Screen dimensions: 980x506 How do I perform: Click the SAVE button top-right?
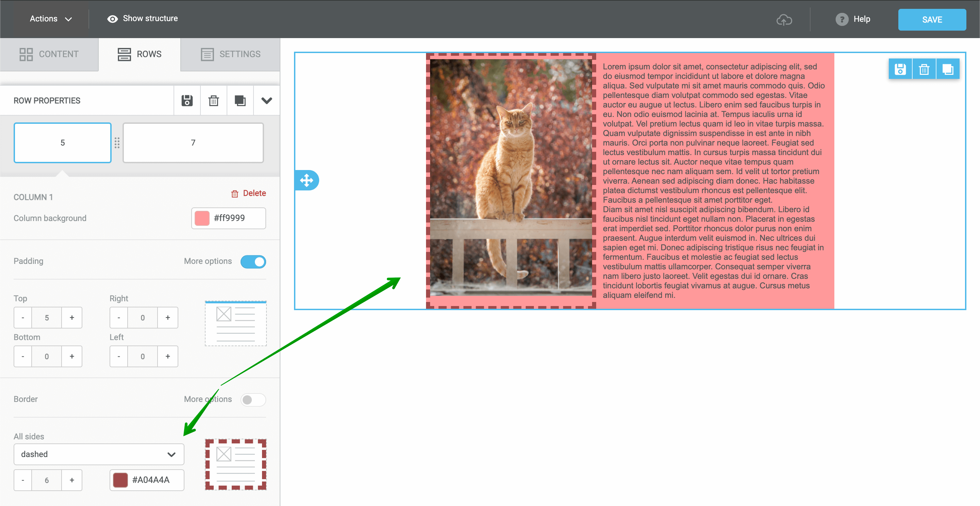coord(932,19)
